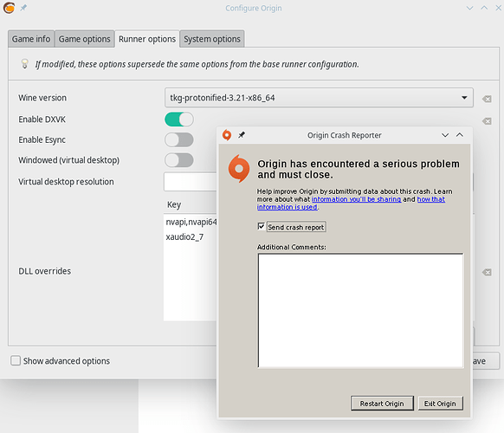Open the 'how that information is used' link

tap(431, 199)
